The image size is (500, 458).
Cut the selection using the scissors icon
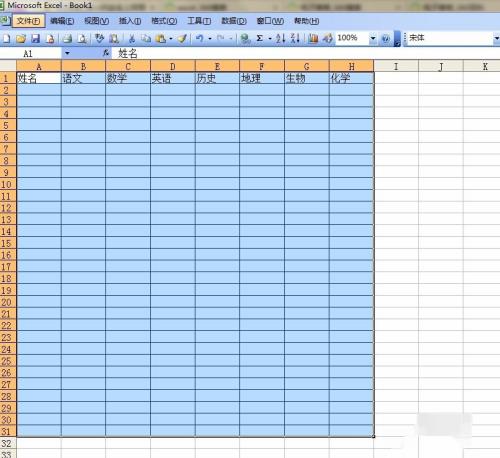[x=132, y=39]
